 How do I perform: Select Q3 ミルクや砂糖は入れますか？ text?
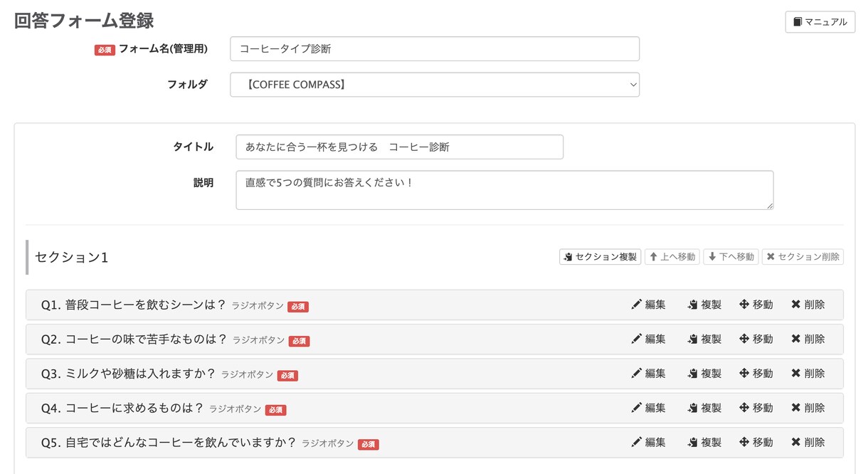[x=129, y=374]
